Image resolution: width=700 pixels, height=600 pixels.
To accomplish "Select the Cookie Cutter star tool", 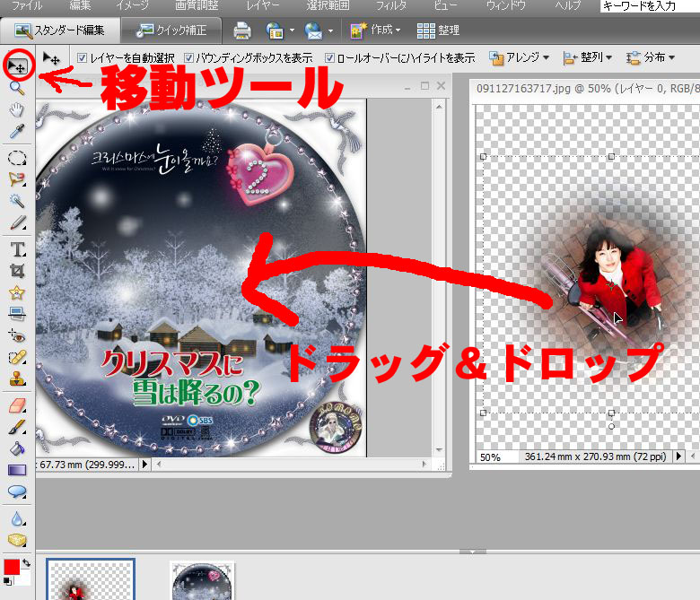I will tap(17, 292).
